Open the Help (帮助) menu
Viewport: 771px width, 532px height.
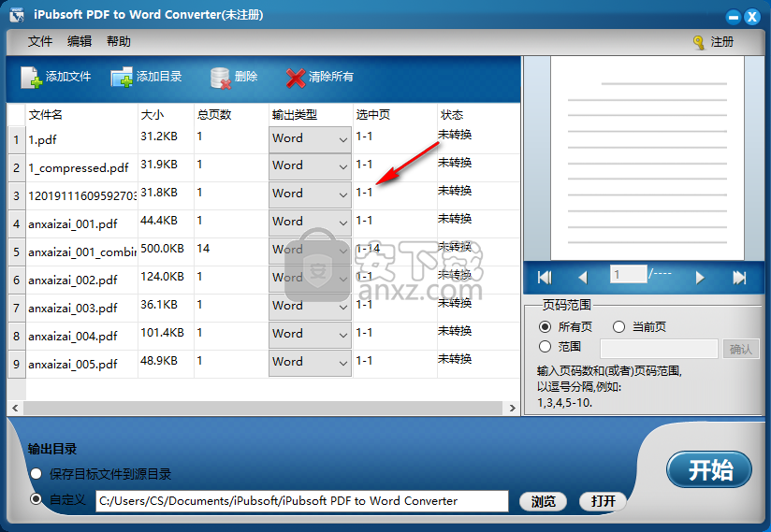click(119, 42)
